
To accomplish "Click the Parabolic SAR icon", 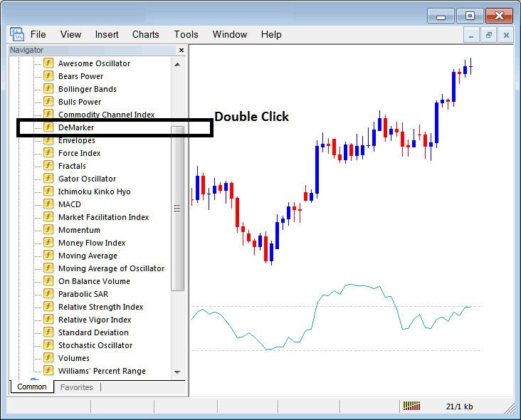I will coord(48,294).
